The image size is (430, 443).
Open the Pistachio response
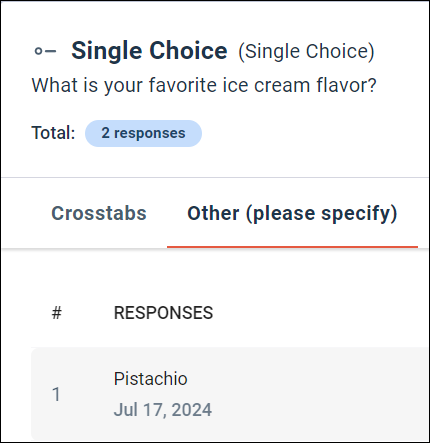point(151,379)
